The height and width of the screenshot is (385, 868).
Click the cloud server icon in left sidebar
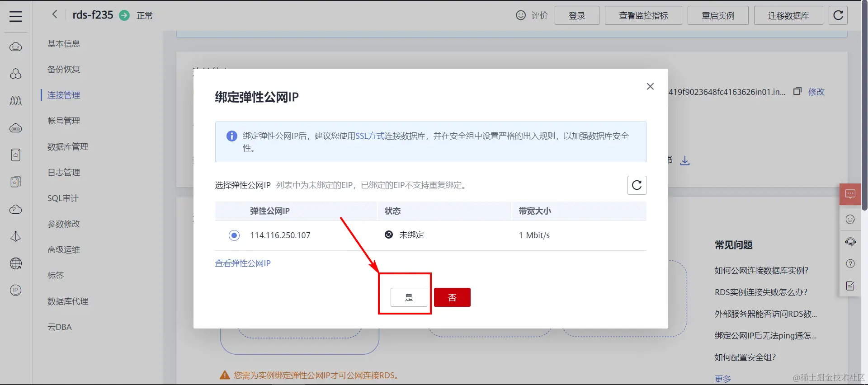(16, 128)
